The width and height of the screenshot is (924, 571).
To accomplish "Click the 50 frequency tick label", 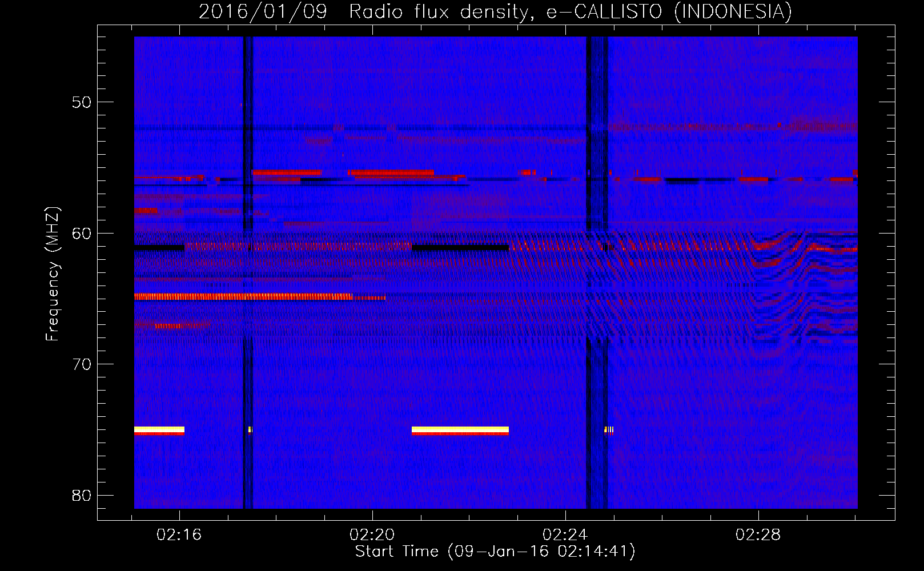I will (x=82, y=102).
